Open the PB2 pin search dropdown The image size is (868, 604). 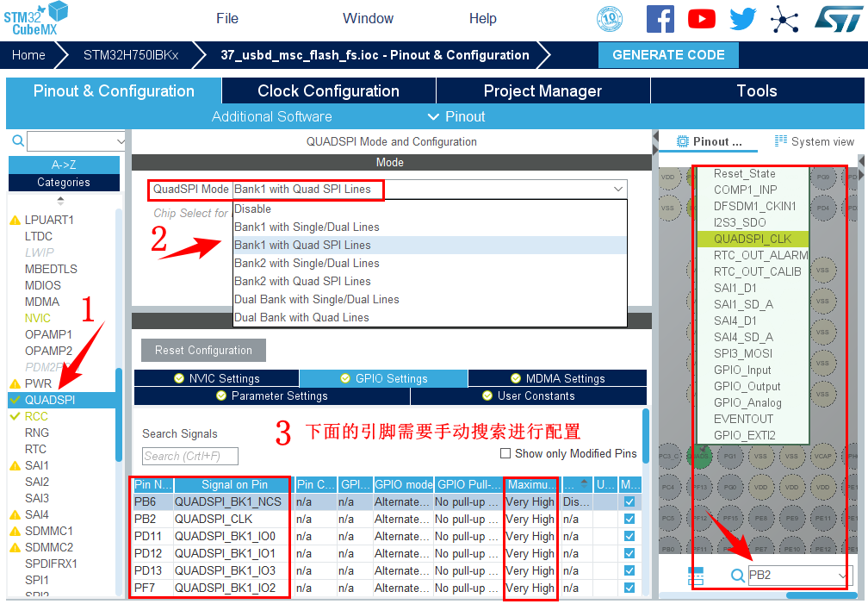(841, 576)
